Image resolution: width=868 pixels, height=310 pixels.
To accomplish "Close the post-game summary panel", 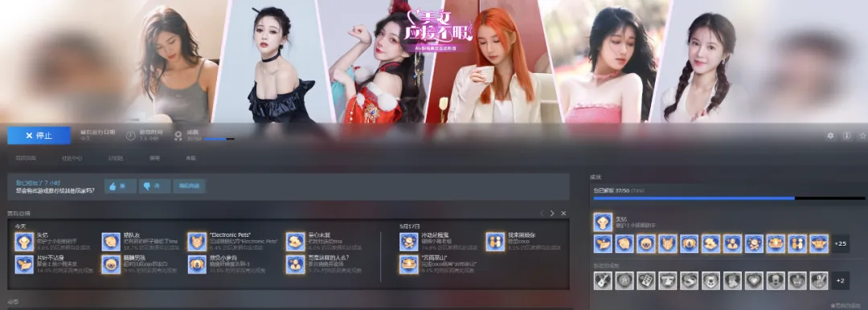I will pos(563,213).
